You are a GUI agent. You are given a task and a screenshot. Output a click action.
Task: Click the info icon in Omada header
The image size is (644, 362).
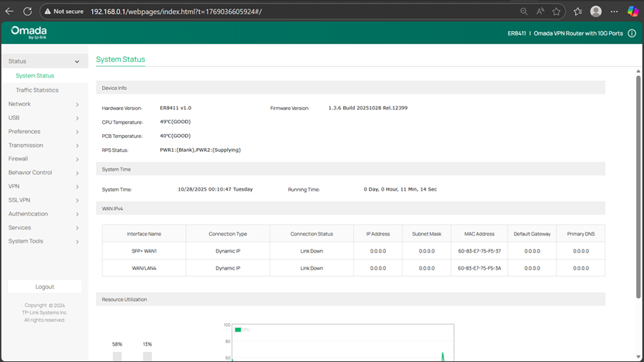point(632,33)
